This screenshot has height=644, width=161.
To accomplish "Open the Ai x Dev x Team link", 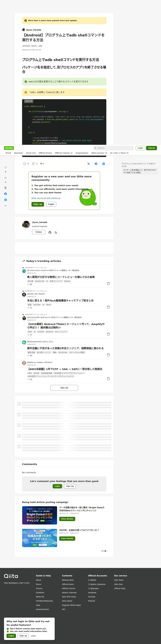I will coord(119,153).
